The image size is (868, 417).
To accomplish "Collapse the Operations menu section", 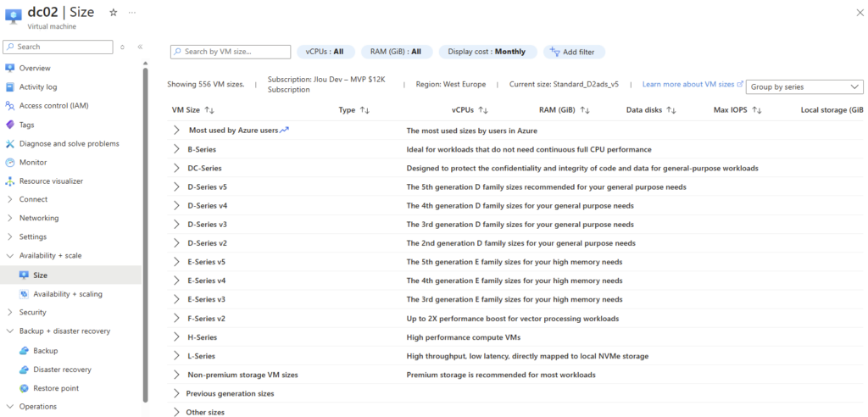I will [9, 407].
